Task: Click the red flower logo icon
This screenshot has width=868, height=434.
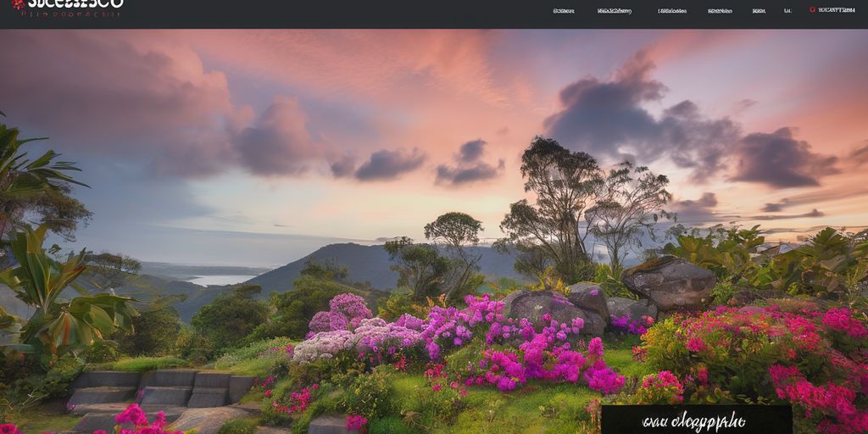Action: tap(19, 4)
